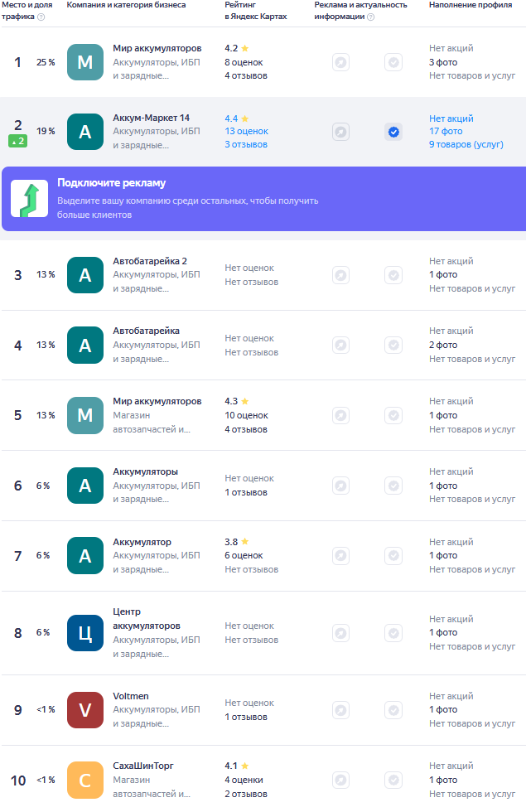Click verification icon in Voltmen row
This screenshot has height=812, width=526.
click(x=393, y=710)
